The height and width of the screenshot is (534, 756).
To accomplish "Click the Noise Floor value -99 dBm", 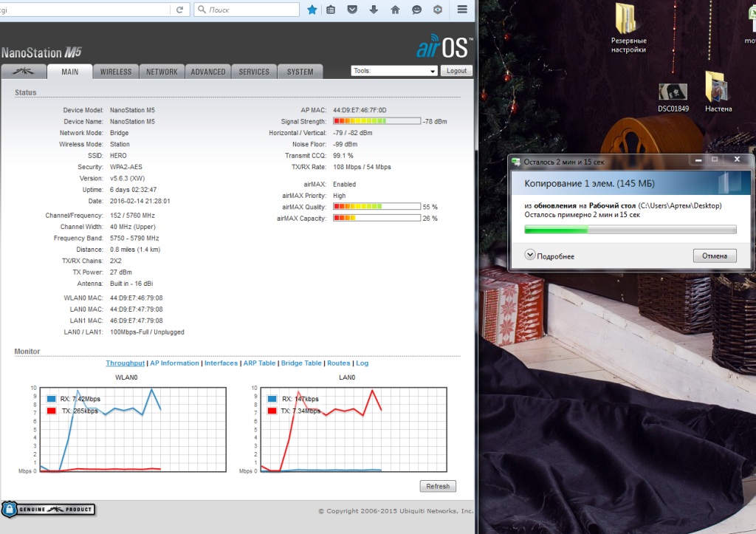I will (x=346, y=144).
